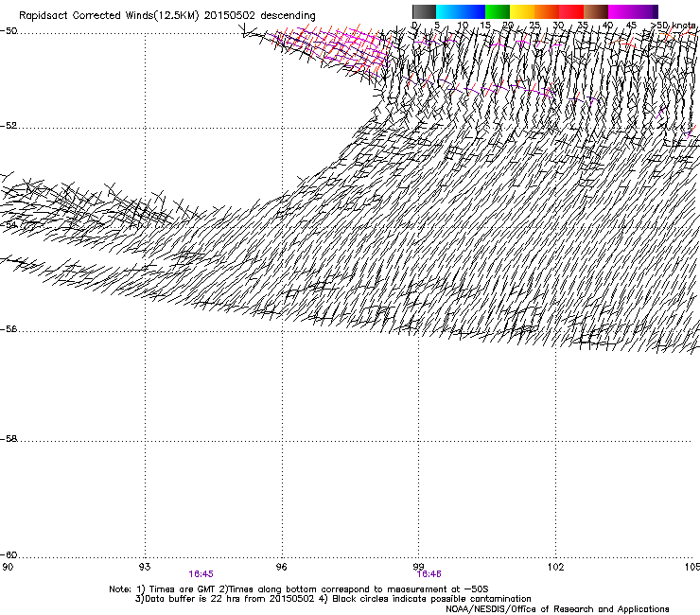Click the legend tick label '45'
Screen dimensions: 700x615
point(631,26)
